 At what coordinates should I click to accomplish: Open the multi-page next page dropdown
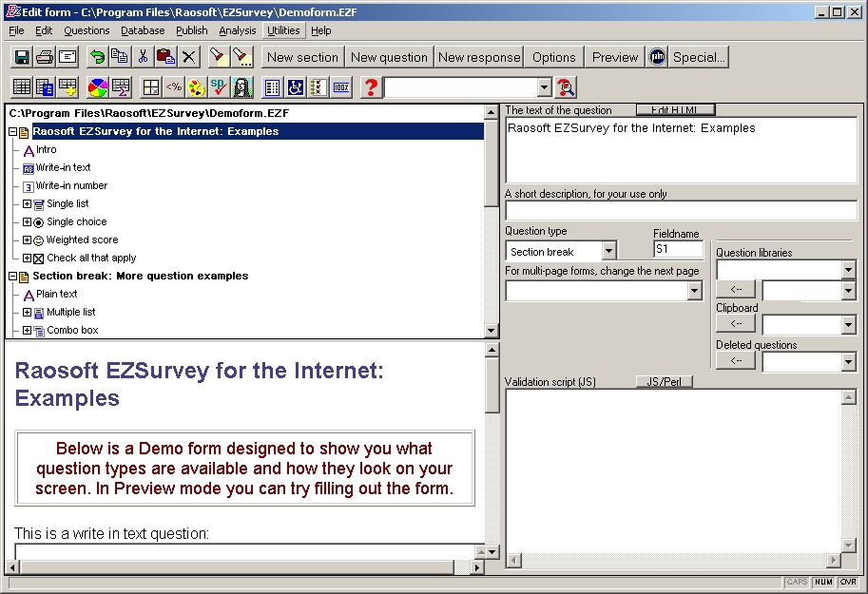coord(694,291)
